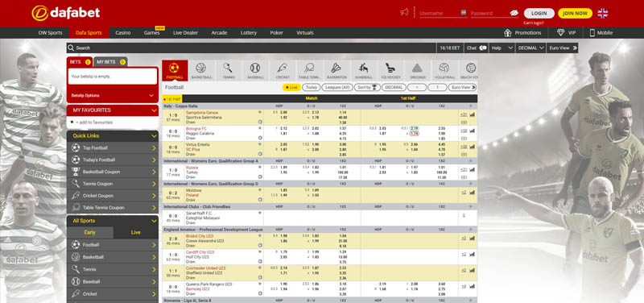
Task: Toggle the Chat switch
Action: pos(482,48)
